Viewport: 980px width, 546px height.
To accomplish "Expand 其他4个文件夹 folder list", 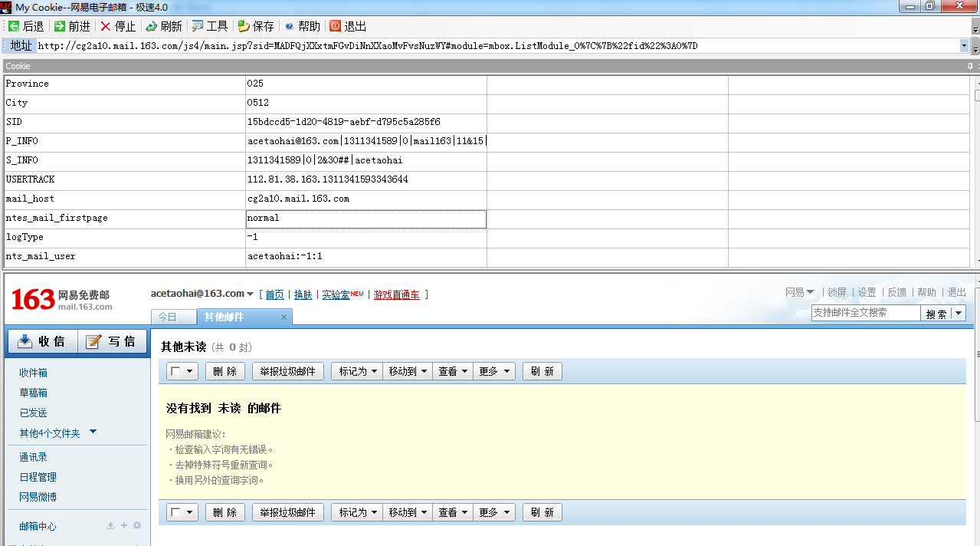I will coord(93,432).
